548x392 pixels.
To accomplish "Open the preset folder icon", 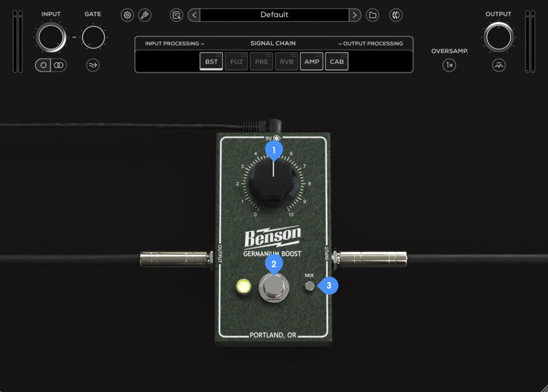I will click(x=373, y=15).
